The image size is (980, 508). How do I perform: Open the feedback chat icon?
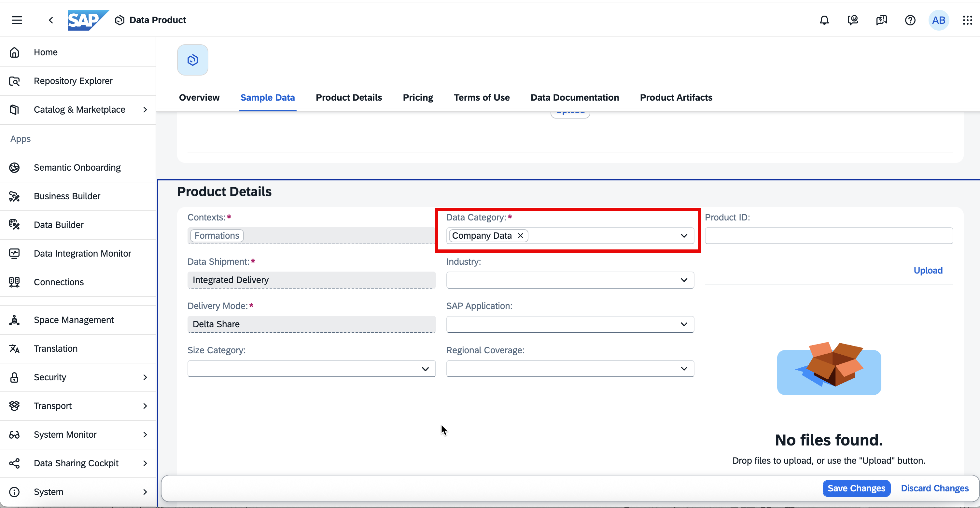853,20
